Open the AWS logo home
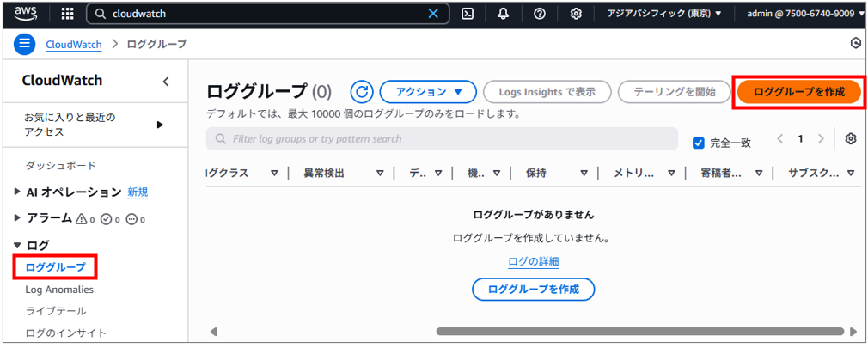 point(27,13)
